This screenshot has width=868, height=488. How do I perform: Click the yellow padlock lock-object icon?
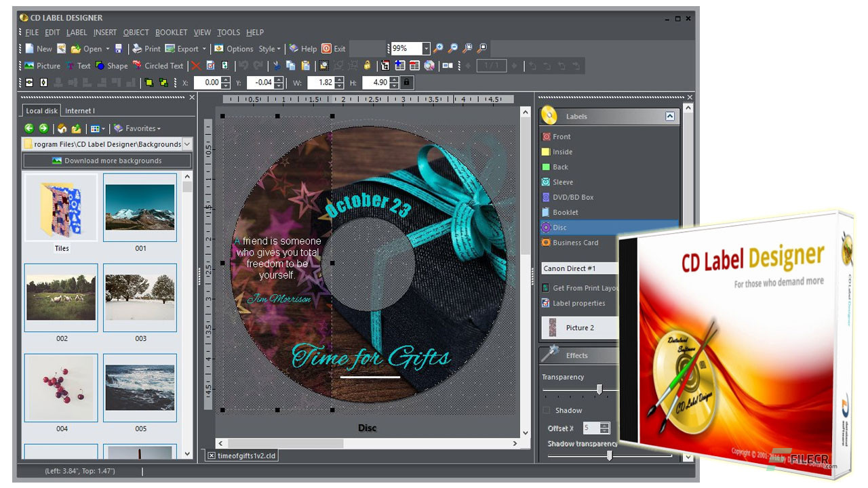click(x=367, y=66)
